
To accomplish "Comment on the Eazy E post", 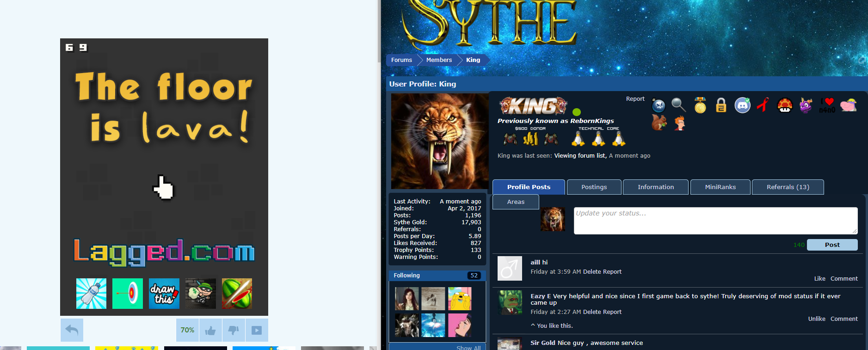I will click(x=844, y=319).
